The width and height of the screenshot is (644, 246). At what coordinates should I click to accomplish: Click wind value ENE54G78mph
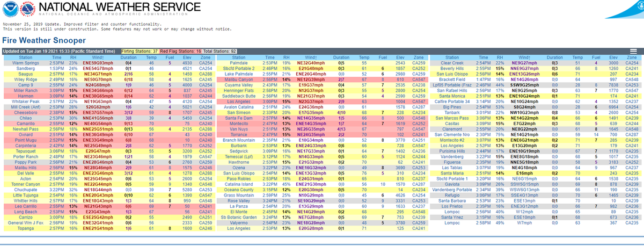(97, 68)
